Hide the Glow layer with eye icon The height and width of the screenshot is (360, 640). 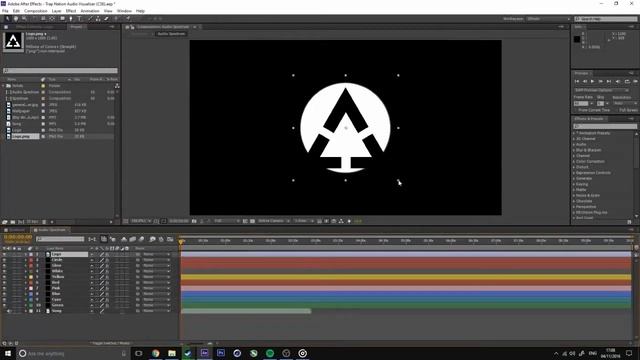(4, 266)
